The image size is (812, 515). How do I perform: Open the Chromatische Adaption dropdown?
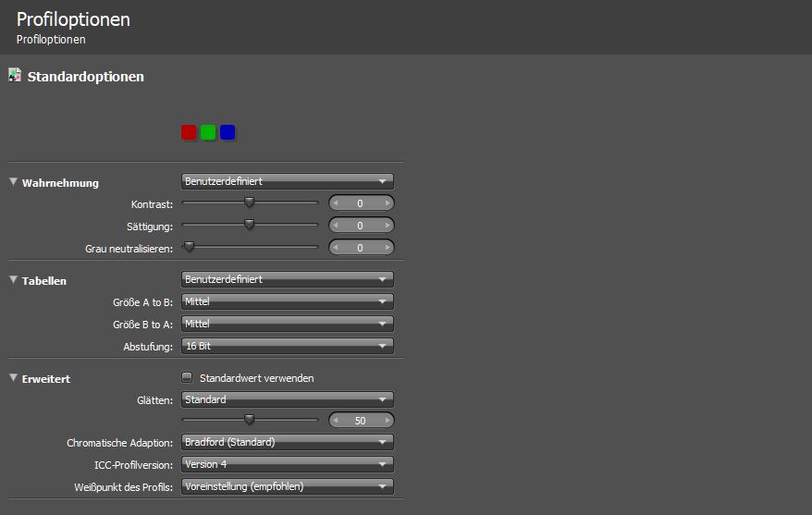coord(288,442)
